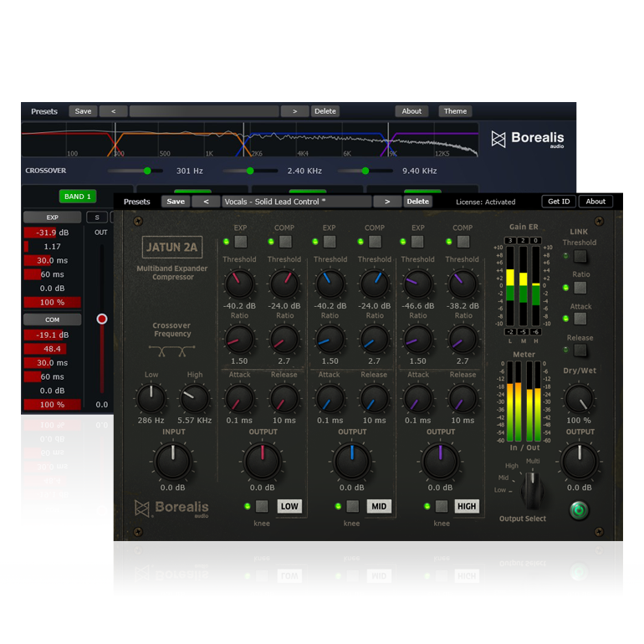The image size is (644, 644).
Task: Click the Low band Release knob
Action: (284, 398)
